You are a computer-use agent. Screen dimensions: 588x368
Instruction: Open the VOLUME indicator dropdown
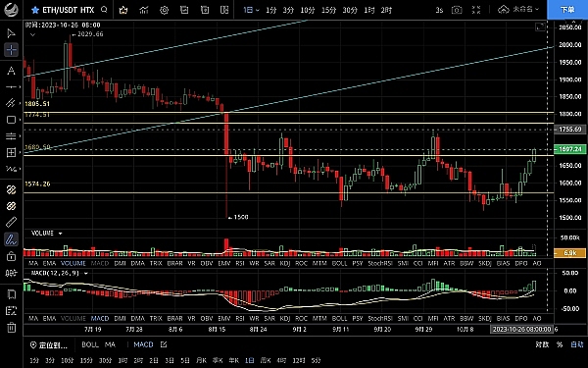tap(46, 234)
